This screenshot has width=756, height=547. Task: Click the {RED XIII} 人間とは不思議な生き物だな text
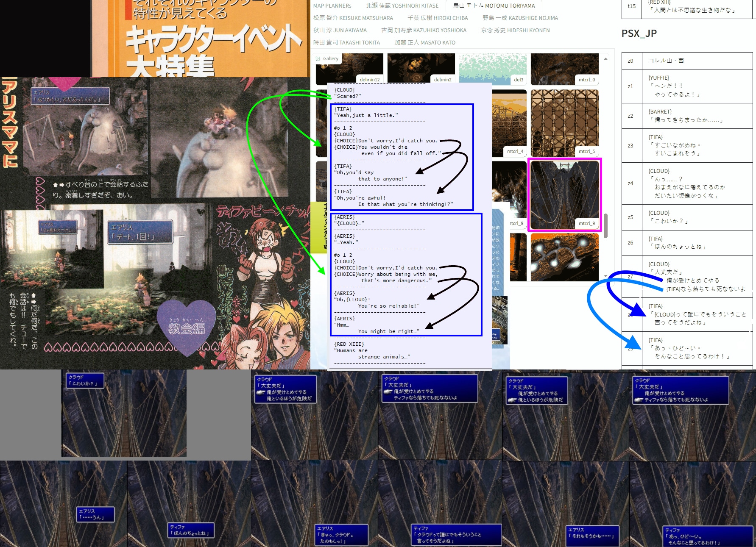point(692,6)
